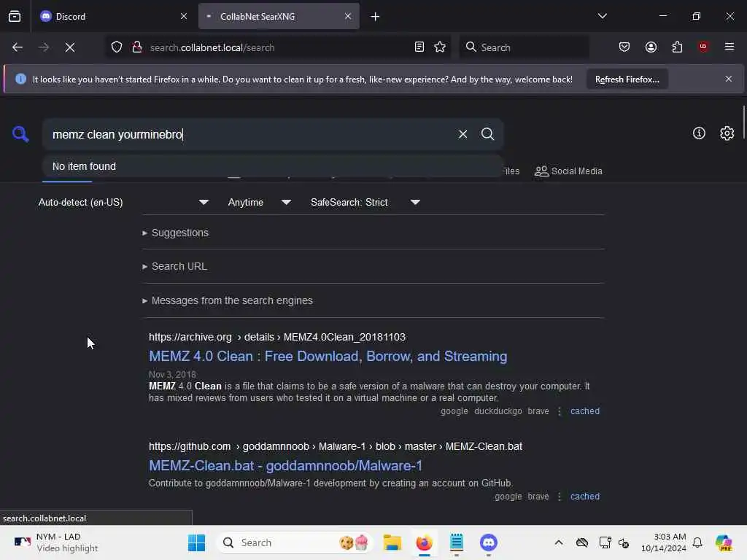747x560 pixels.
Task: Go back to previous page
Action: click(x=18, y=47)
